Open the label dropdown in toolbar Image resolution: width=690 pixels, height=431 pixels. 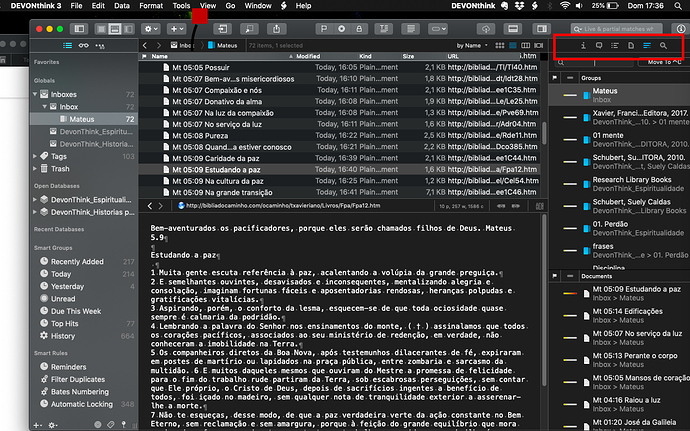tap(438, 29)
